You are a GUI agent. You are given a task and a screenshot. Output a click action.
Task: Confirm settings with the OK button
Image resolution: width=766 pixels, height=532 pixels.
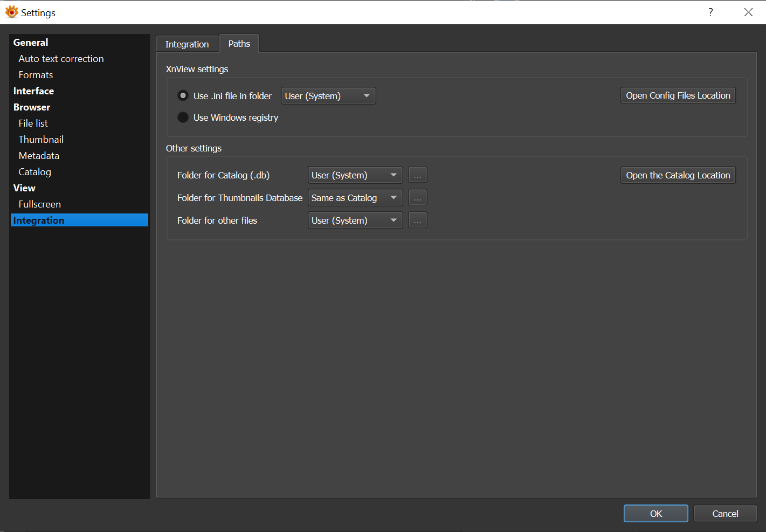(x=655, y=514)
